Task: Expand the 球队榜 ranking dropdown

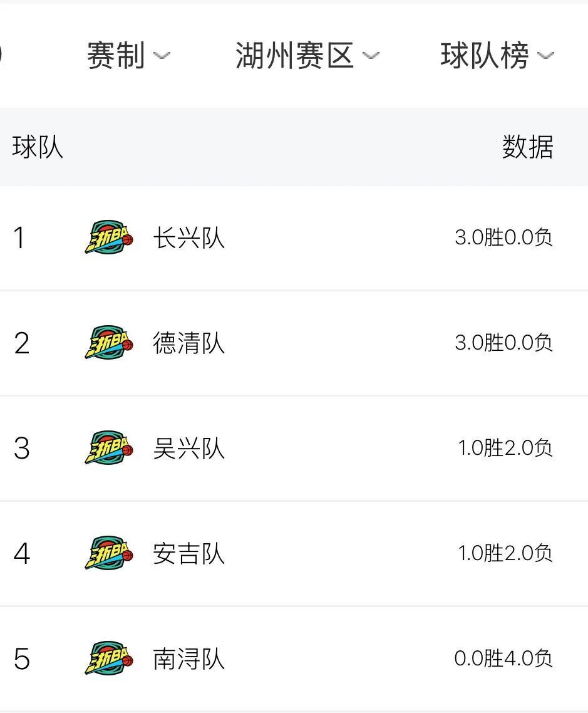Action: tap(497, 56)
